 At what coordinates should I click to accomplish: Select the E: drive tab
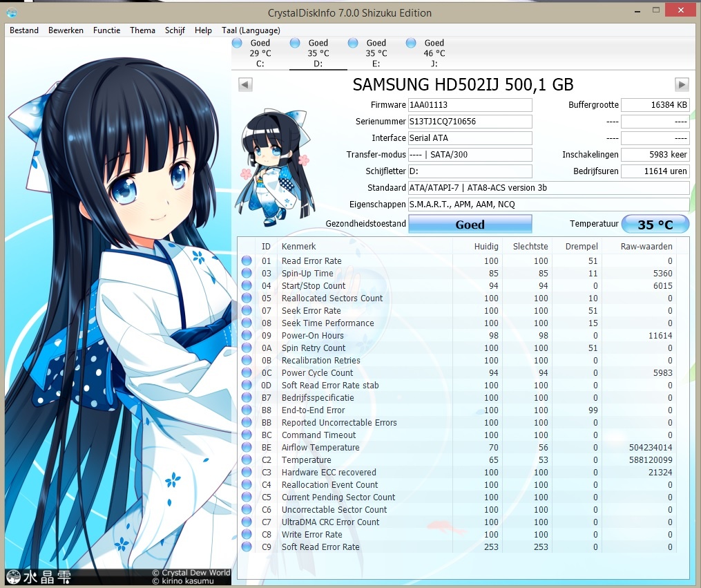pyautogui.click(x=376, y=53)
